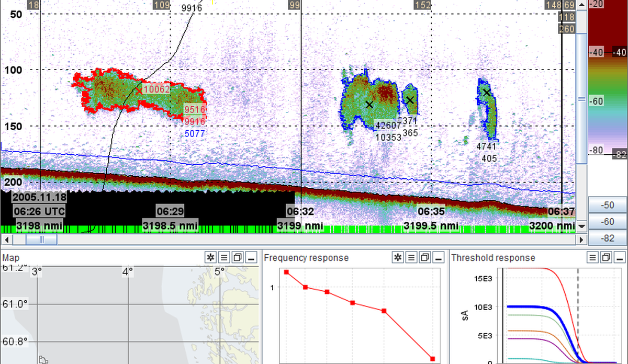Open the Frequency response list menu
Viewport: 628px width, 364px height.
point(412,257)
